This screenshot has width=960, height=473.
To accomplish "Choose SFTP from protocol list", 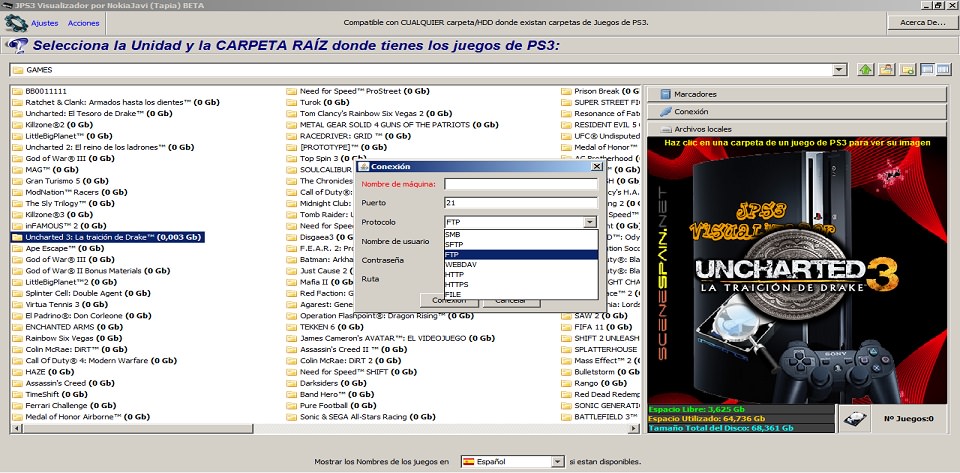I will click(x=521, y=244).
